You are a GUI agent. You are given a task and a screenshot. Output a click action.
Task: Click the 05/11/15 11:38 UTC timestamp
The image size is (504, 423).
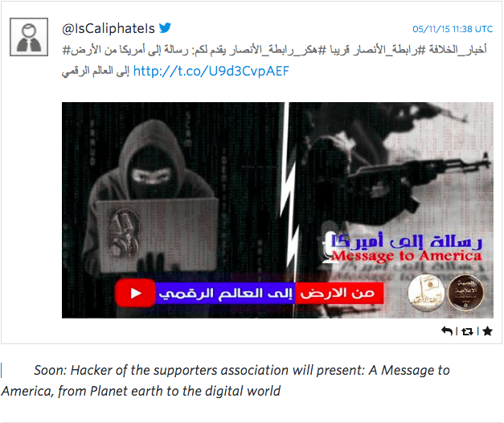click(453, 29)
